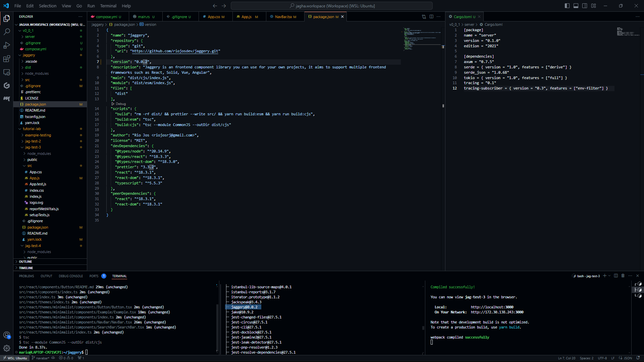Close the package.json editor tab
The width and height of the screenshot is (644, 362).
[342, 17]
